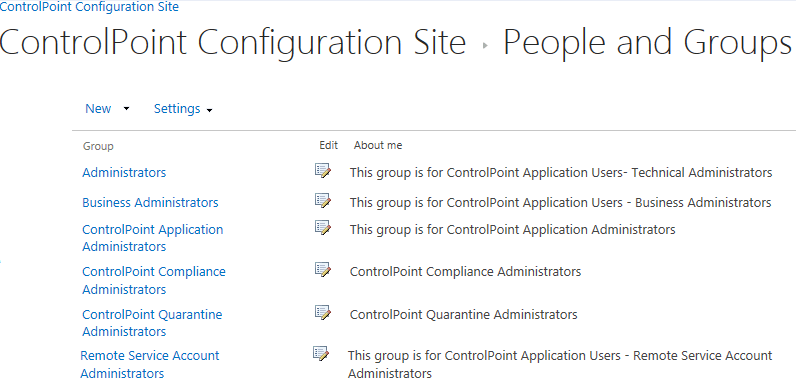The width and height of the screenshot is (796, 387).
Task: Select the Users - Business Administrators description text
Action: [x=560, y=203]
